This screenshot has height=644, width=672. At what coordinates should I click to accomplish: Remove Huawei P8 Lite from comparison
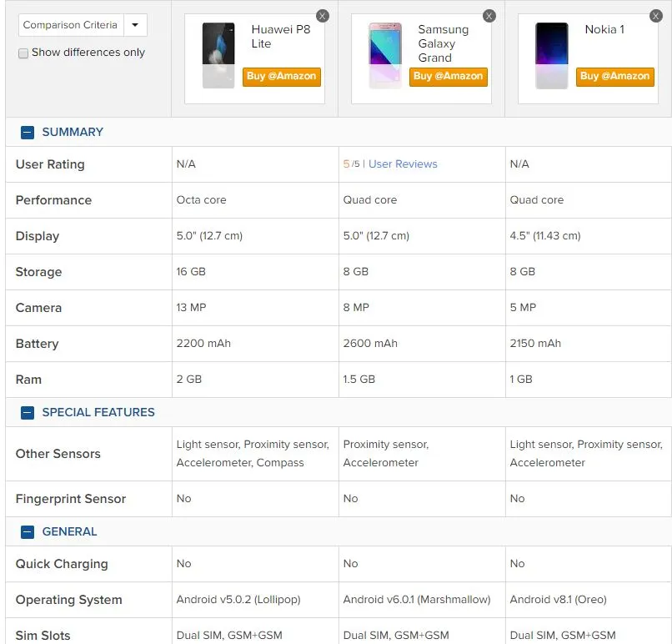[x=323, y=16]
